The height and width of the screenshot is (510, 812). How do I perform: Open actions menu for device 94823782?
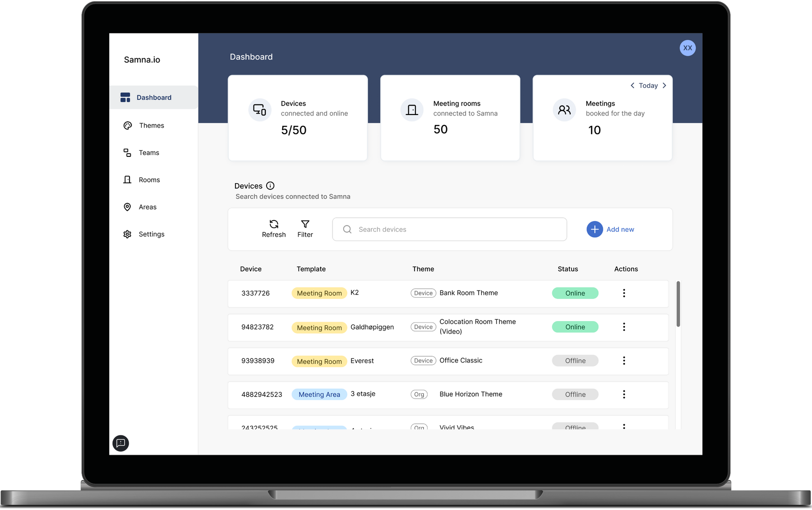pos(624,327)
